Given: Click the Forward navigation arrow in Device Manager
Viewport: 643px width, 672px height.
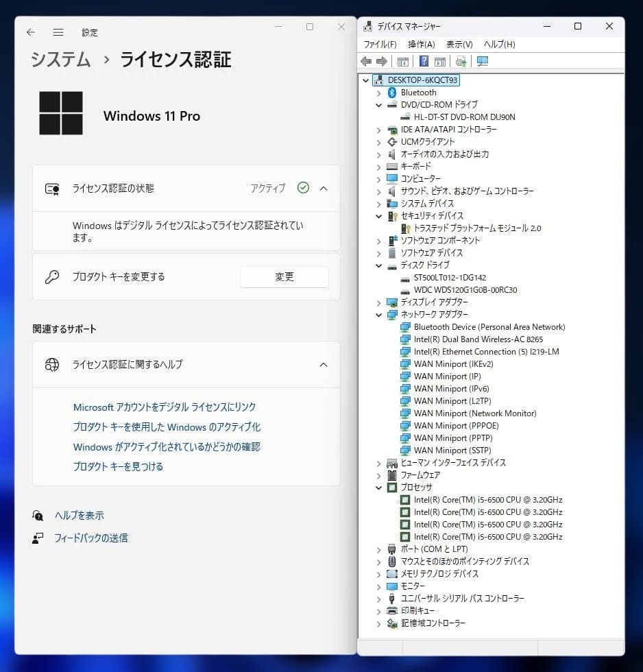Looking at the screenshot, I should (382, 61).
